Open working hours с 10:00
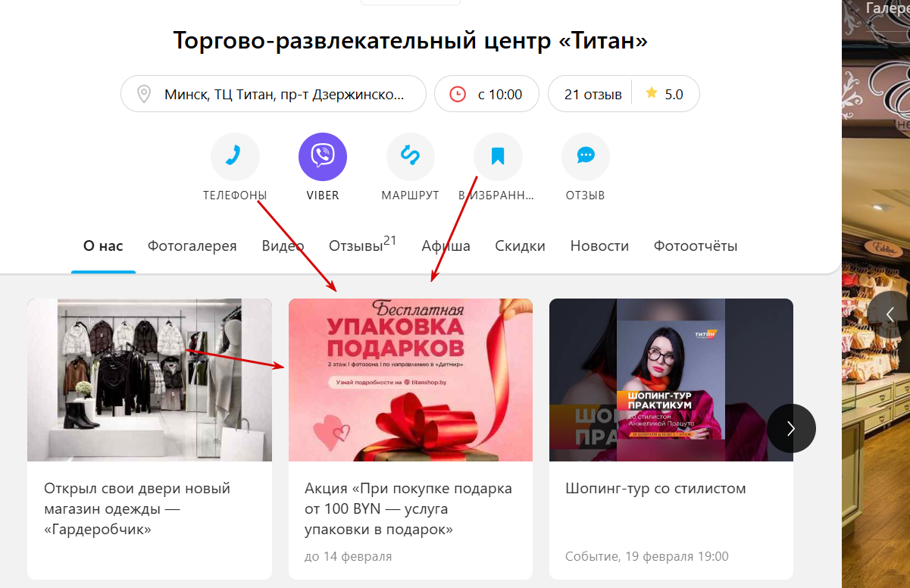This screenshot has height=588, width=910. click(486, 94)
